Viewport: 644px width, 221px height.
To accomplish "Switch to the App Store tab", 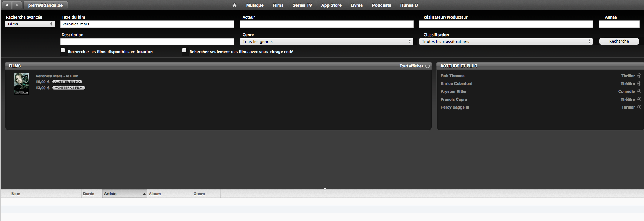I will coord(331,5).
